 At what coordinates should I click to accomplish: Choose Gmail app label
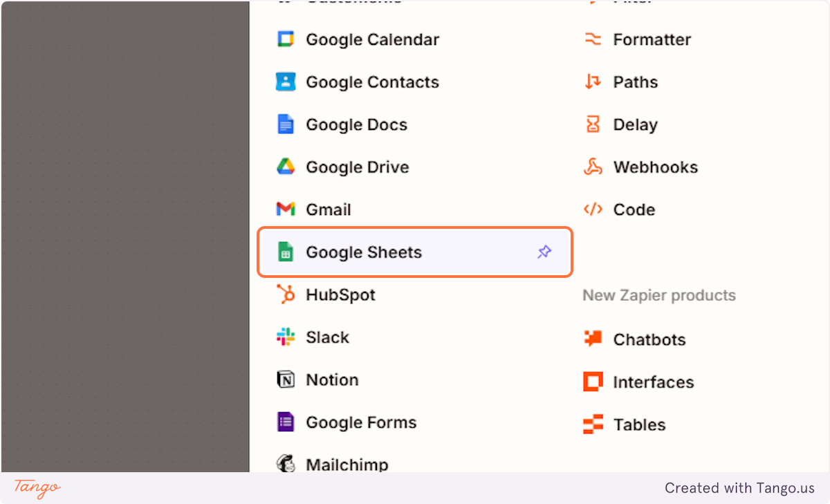[328, 209]
